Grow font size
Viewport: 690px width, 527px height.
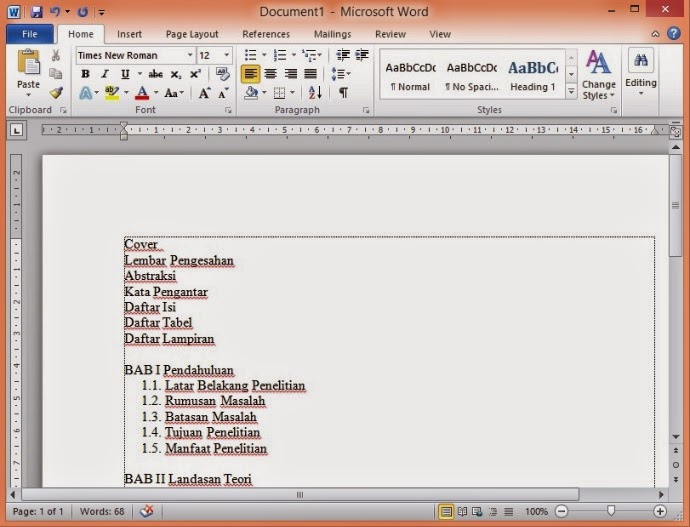point(204,93)
